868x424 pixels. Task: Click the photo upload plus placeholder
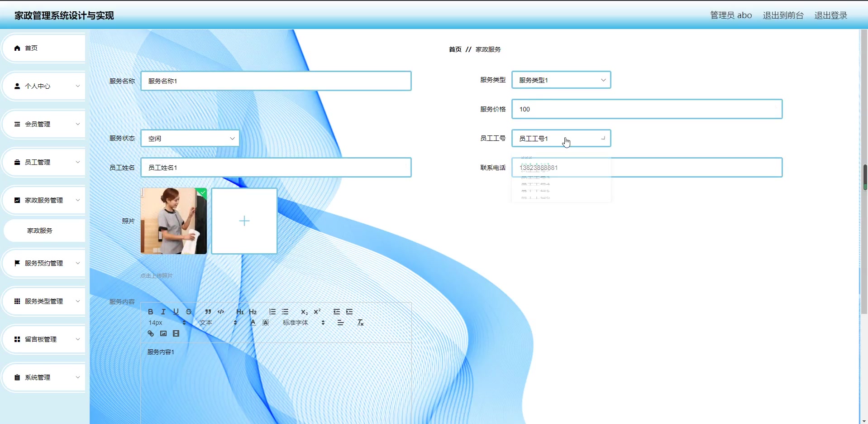(244, 221)
